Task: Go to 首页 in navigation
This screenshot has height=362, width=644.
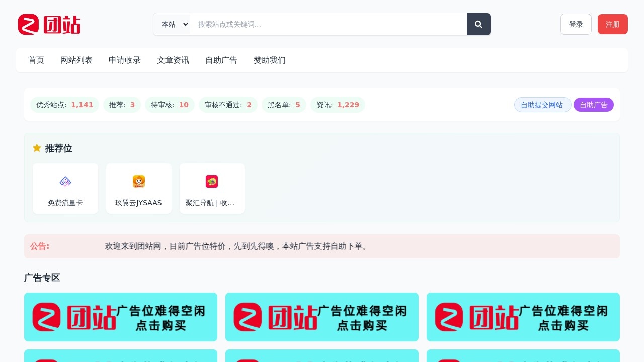Action: [x=36, y=60]
